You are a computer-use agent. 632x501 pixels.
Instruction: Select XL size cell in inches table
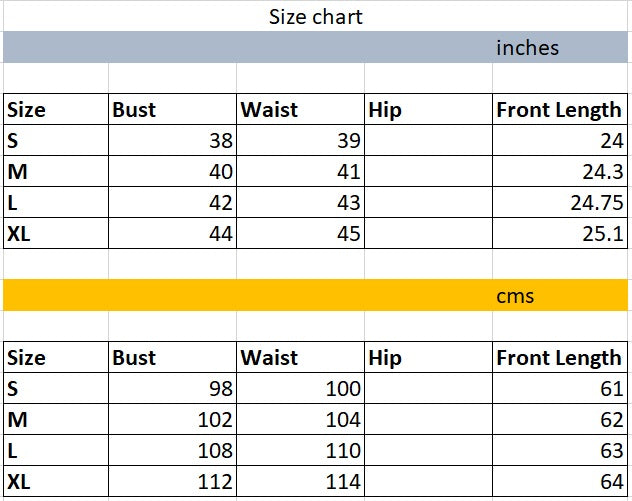(x=55, y=235)
